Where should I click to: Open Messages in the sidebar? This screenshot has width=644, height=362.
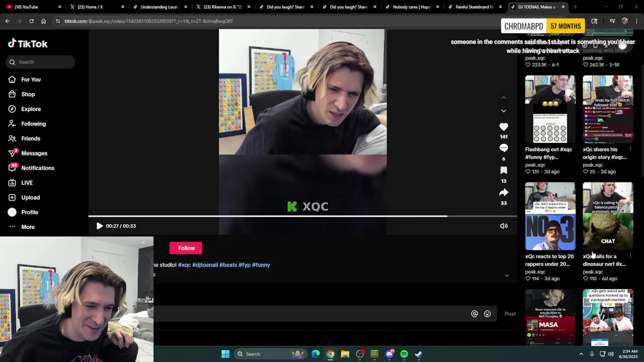click(x=28, y=153)
